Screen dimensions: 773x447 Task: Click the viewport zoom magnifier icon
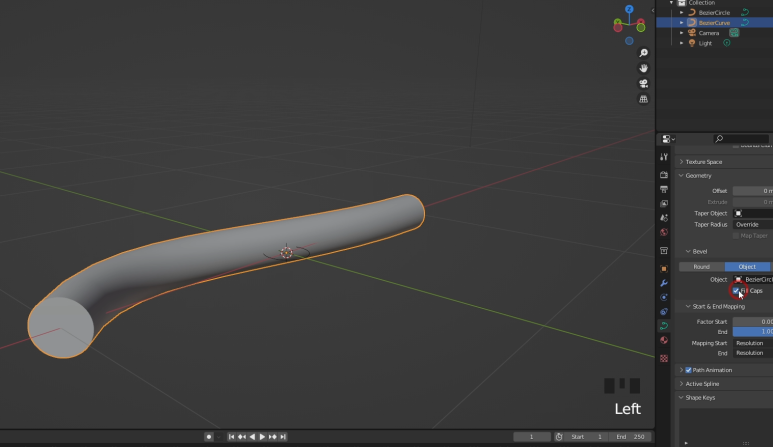click(x=643, y=53)
